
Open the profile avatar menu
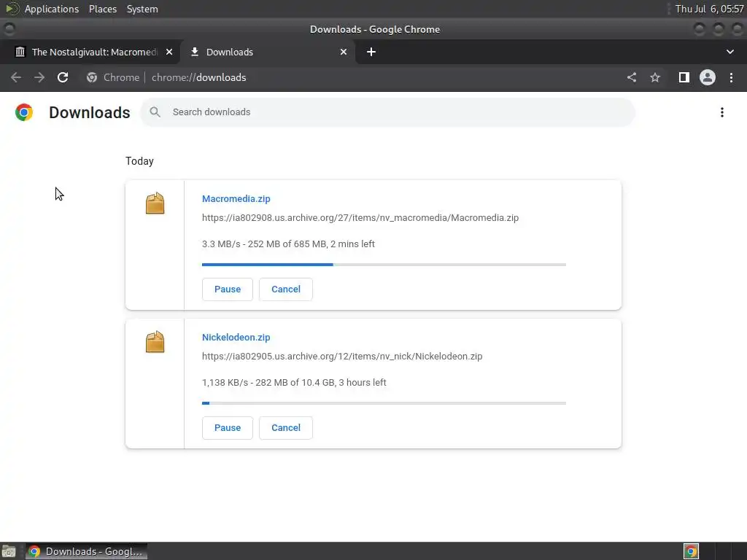(708, 77)
